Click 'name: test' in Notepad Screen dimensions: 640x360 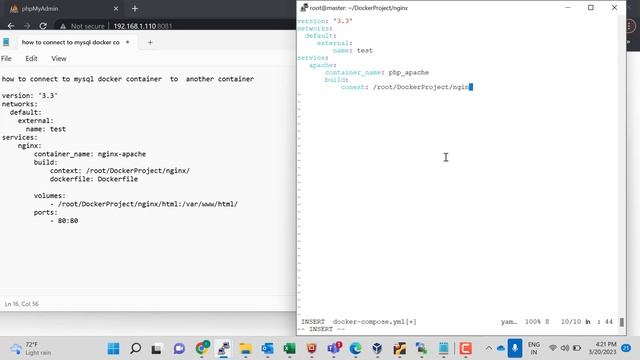pos(46,129)
